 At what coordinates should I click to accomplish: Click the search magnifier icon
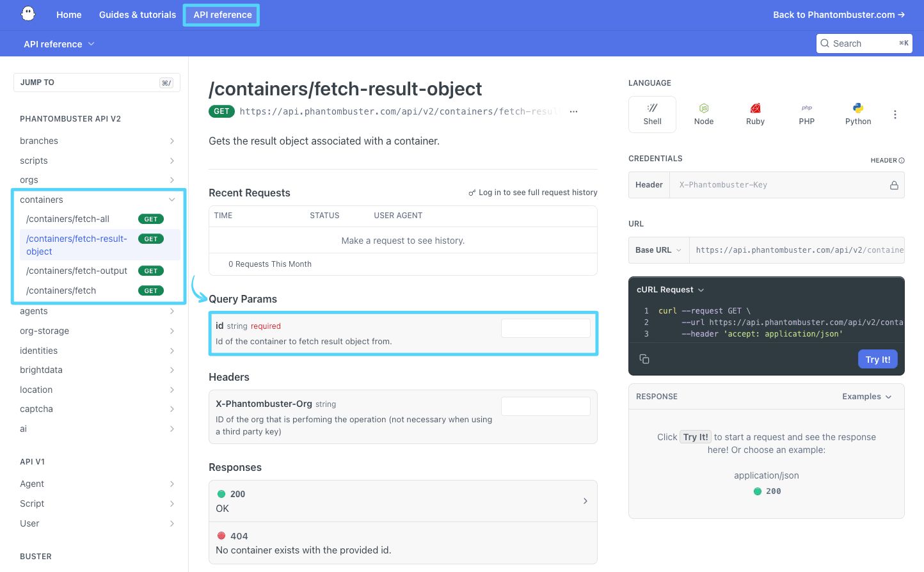825,44
